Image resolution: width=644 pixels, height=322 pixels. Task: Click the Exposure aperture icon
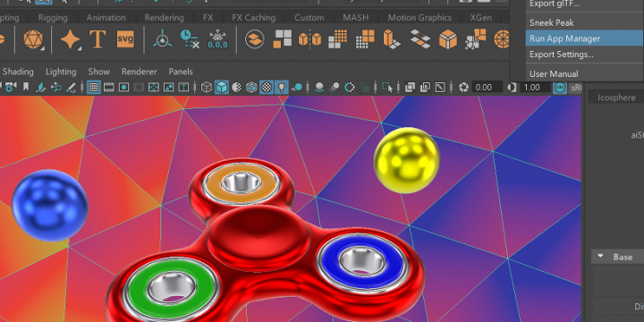(x=463, y=87)
